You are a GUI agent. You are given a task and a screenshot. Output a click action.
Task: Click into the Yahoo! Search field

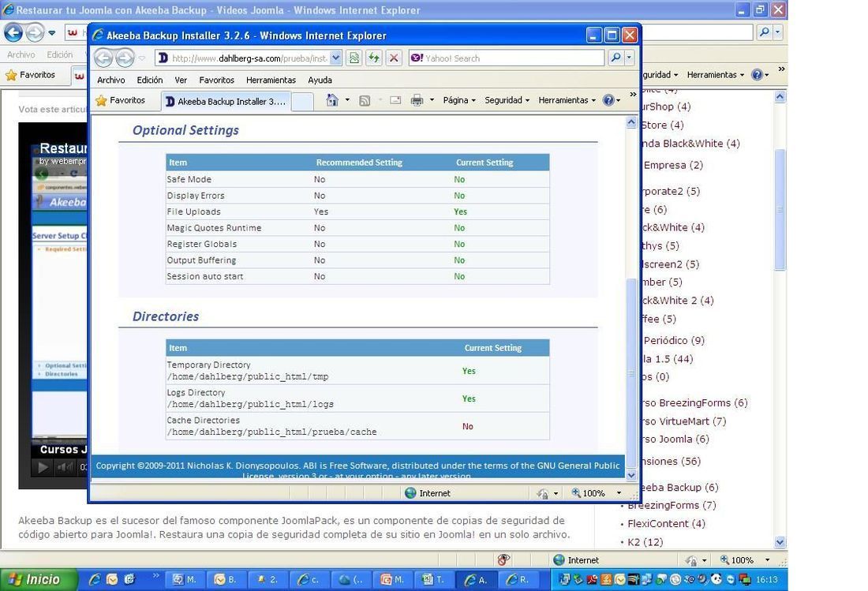507,58
